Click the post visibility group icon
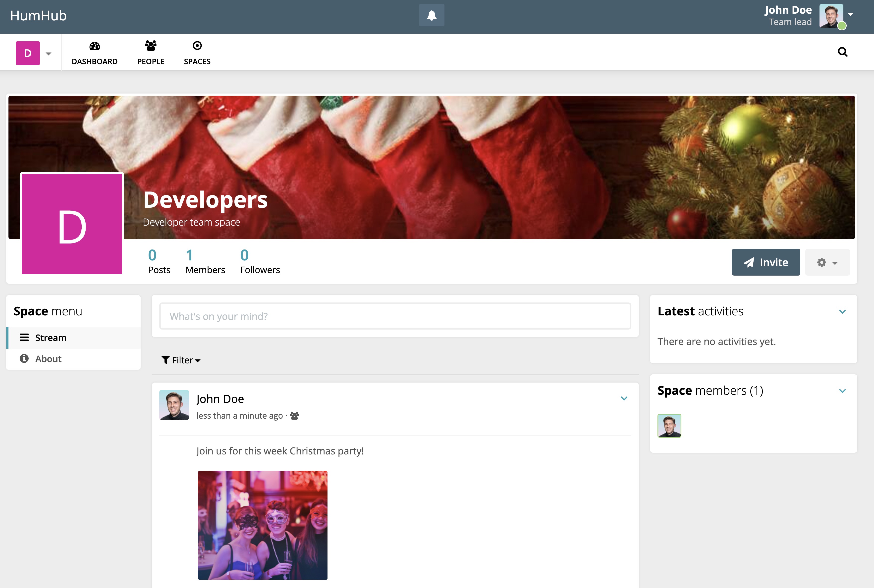Image resolution: width=874 pixels, height=588 pixels. pos(294,415)
